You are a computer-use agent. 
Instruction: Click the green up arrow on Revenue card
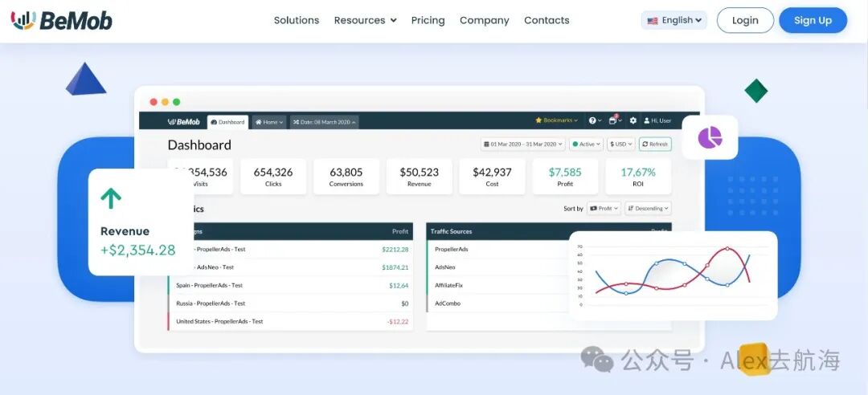pyautogui.click(x=111, y=198)
